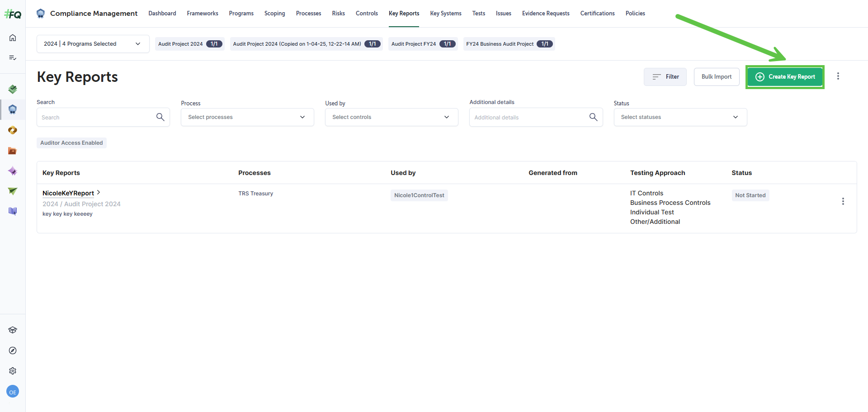Click the Auditor Access Enabled tag
Viewport: 868px width, 412px height.
coord(71,143)
